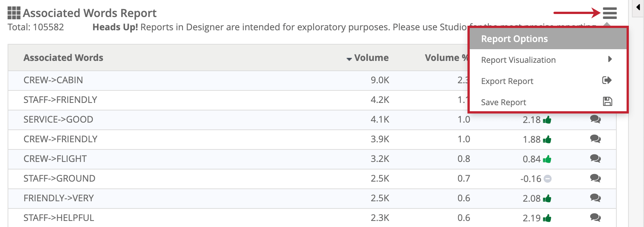Image resolution: width=644 pixels, height=227 pixels.
Task: Select Save Report from the menu
Action: tap(503, 102)
